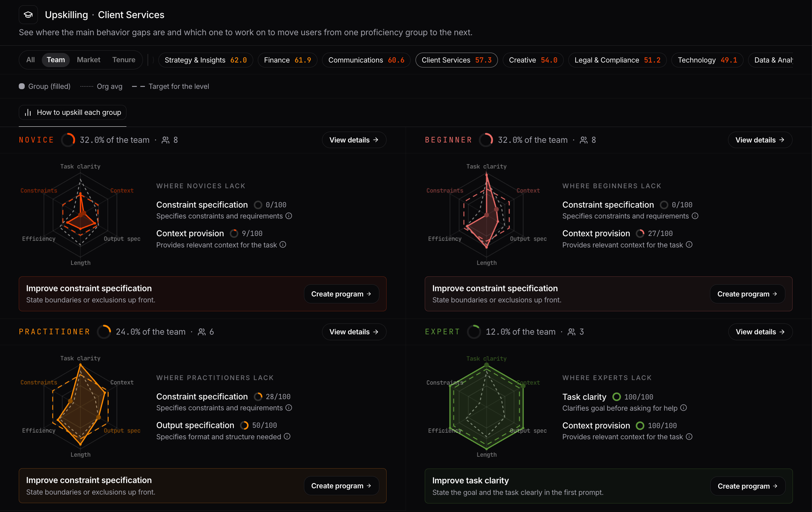Click Practitioner constraint score ring 28/100
The width and height of the screenshot is (812, 512).
[258, 397]
